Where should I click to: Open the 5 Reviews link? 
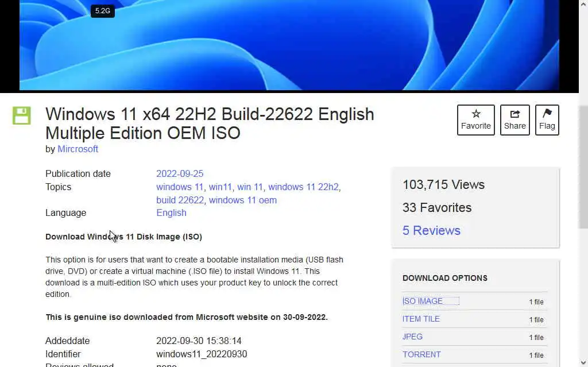[x=431, y=230]
